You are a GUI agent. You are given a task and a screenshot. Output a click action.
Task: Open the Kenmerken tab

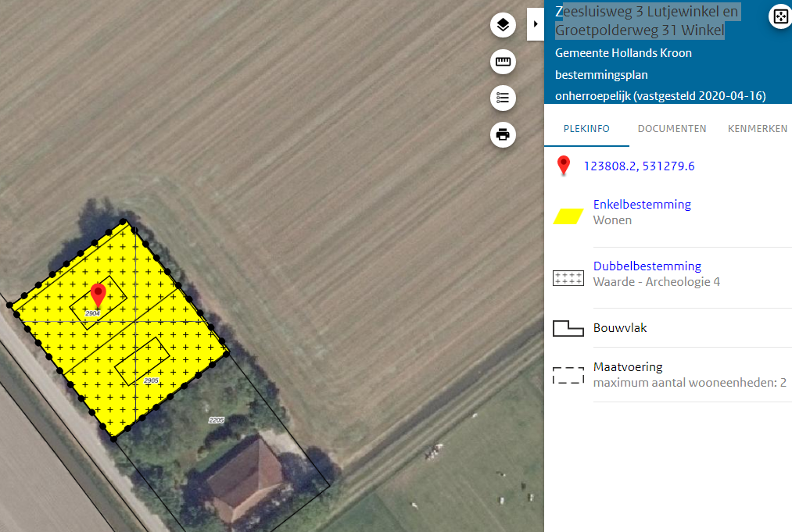click(x=757, y=129)
